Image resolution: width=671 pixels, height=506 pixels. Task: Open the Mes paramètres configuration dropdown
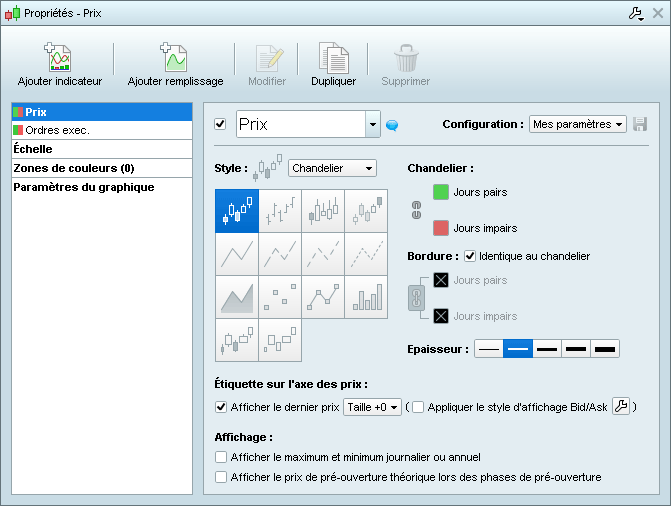coord(578,124)
